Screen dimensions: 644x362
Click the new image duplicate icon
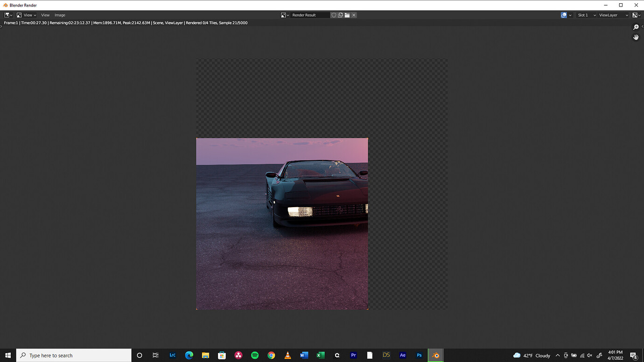(340, 15)
